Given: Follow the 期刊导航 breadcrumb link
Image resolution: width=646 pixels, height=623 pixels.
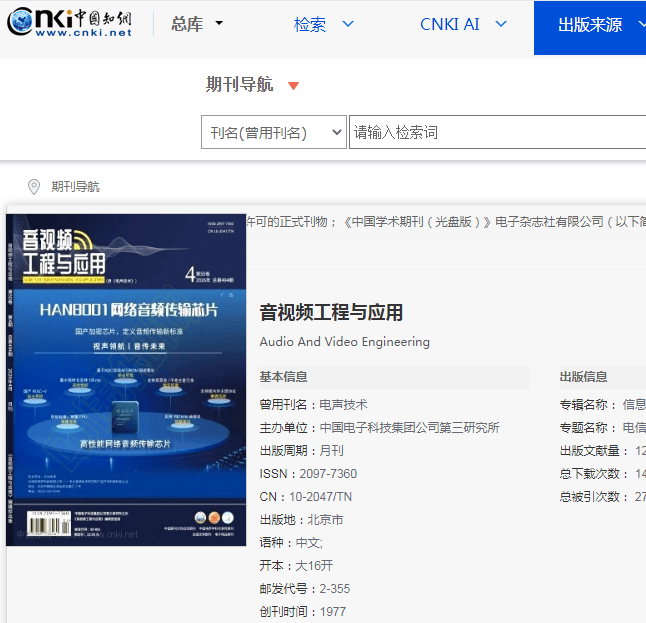Looking at the screenshot, I should pos(75,187).
